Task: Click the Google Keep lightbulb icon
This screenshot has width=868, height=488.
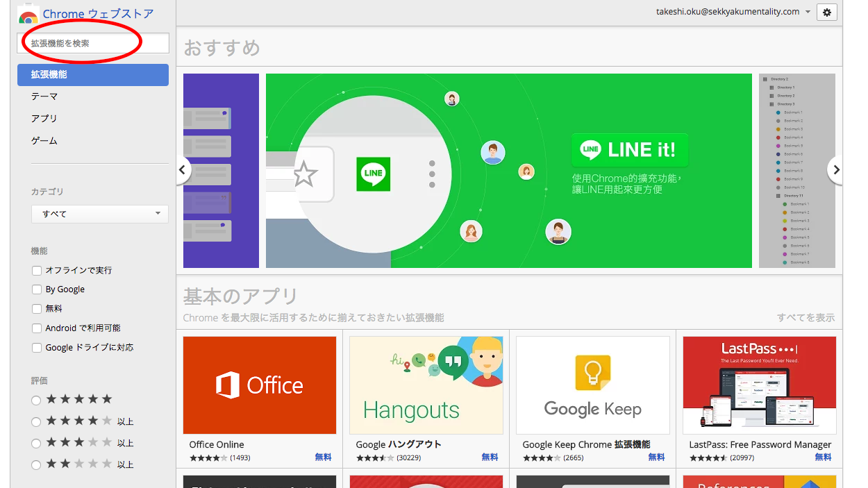Action: click(x=593, y=373)
